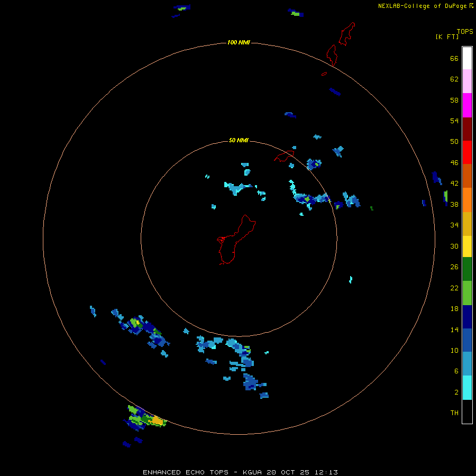Screen dimensions: 476x476
Task: Click the gold echo cell on the 100 NMI ring
Action: point(157,420)
